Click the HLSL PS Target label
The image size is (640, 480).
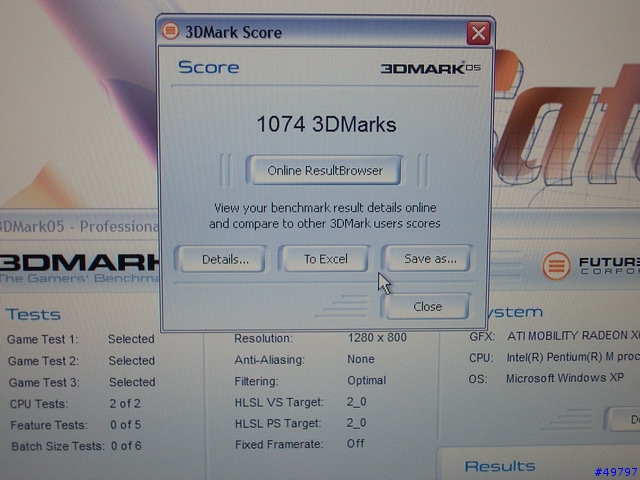tap(278, 424)
